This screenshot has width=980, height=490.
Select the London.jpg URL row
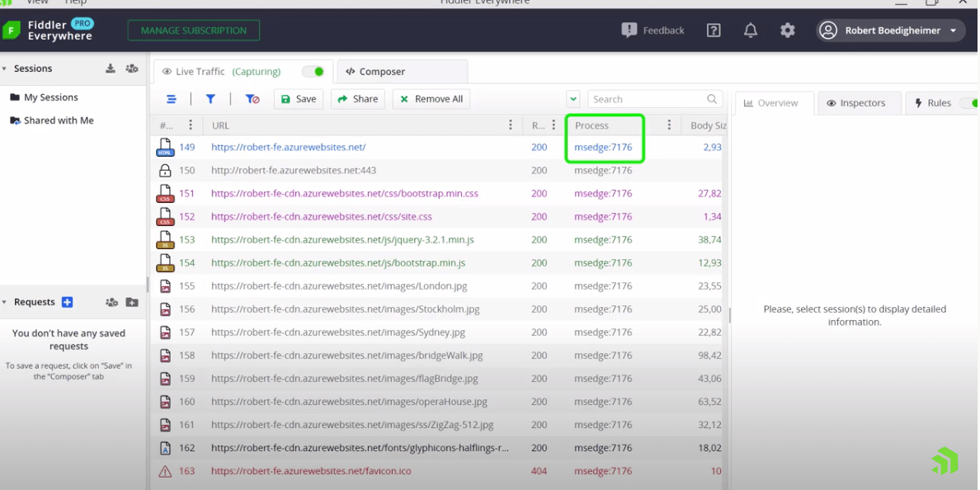tap(339, 286)
